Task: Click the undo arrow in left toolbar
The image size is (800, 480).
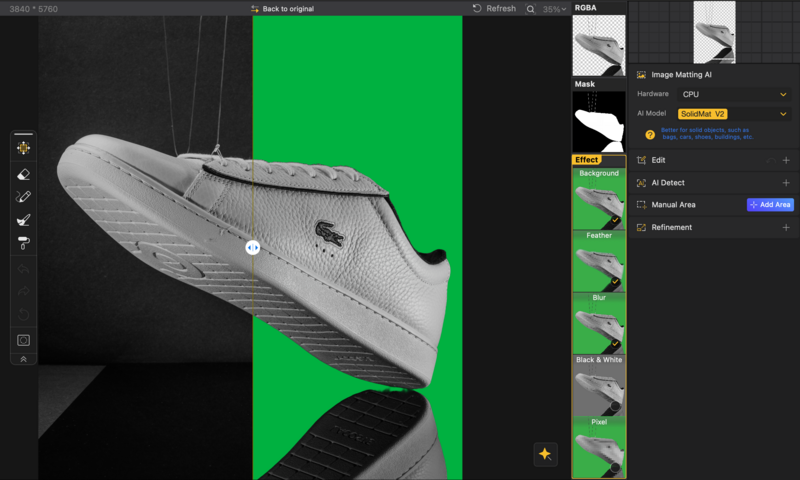Action: 23,269
